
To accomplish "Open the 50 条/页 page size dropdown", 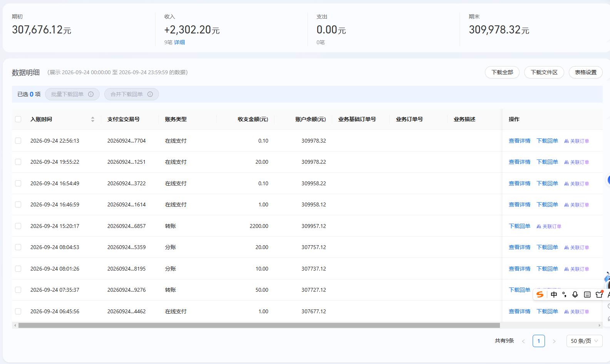I will (584, 341).
